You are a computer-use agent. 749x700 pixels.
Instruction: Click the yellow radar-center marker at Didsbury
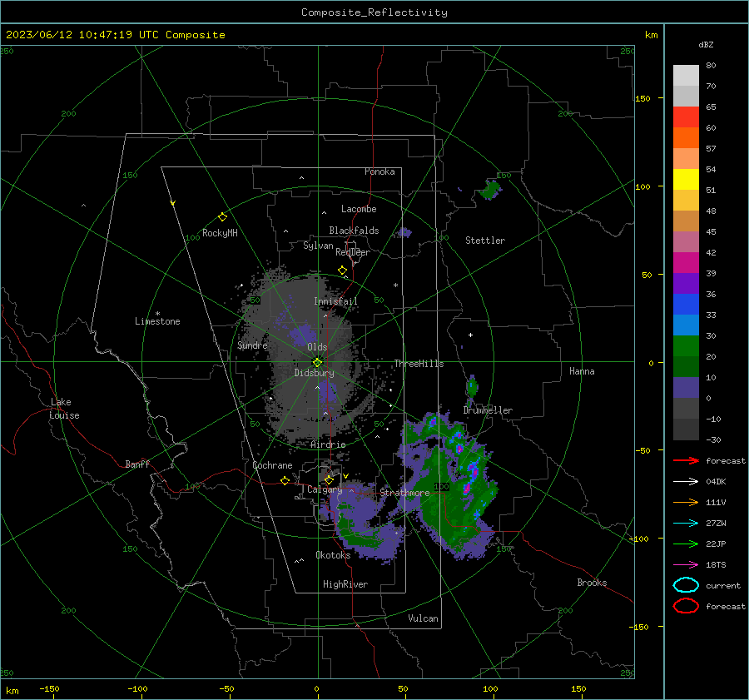click(x=317, y=363)
